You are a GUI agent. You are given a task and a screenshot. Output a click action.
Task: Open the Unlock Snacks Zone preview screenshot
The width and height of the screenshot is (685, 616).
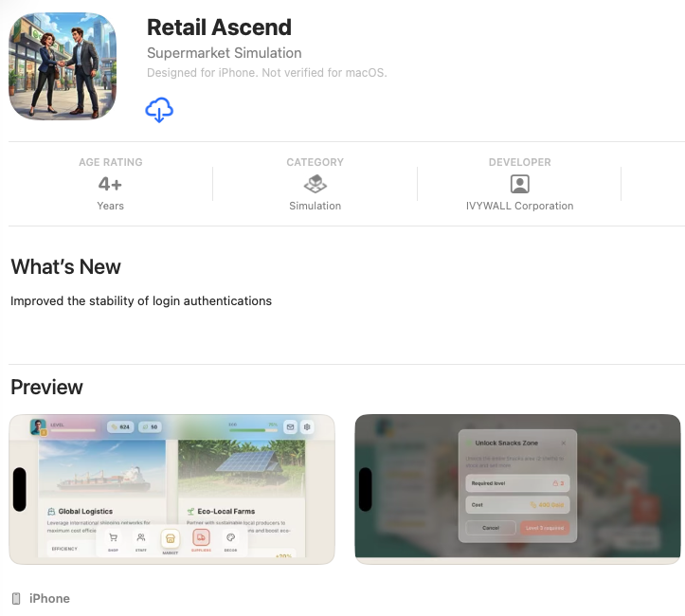pos(517,489)
